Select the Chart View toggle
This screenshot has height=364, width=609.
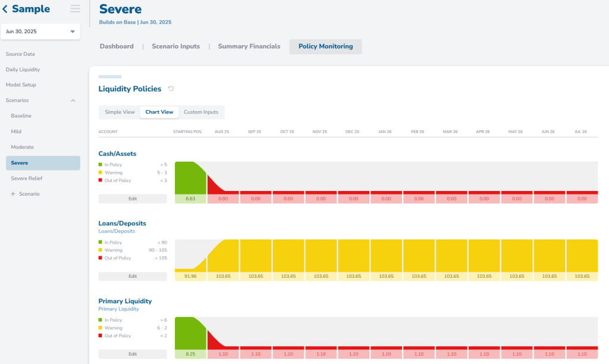coord(159,112)
